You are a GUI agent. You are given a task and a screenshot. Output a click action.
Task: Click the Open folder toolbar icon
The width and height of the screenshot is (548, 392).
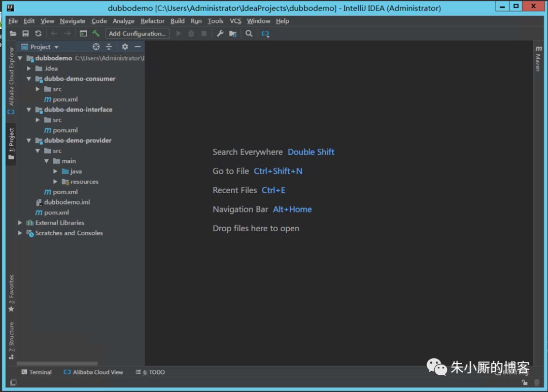[x=13, y=33]
